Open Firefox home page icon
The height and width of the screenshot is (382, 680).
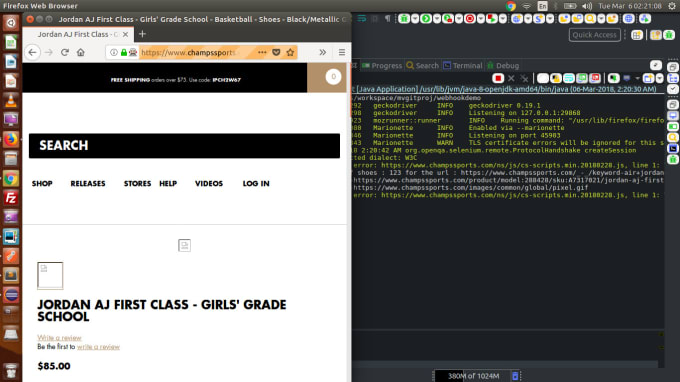tap(81, 52)
